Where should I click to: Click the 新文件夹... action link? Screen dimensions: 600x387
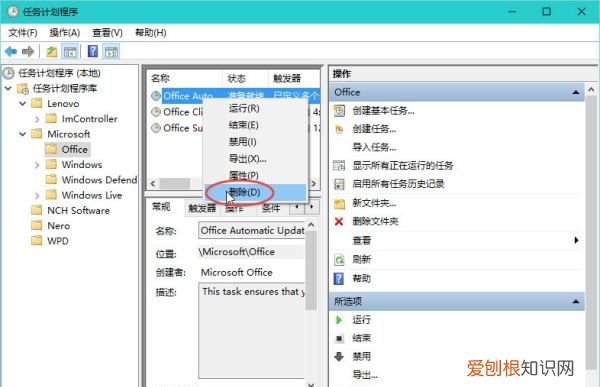pyautogui.click(x=374, y=203)
